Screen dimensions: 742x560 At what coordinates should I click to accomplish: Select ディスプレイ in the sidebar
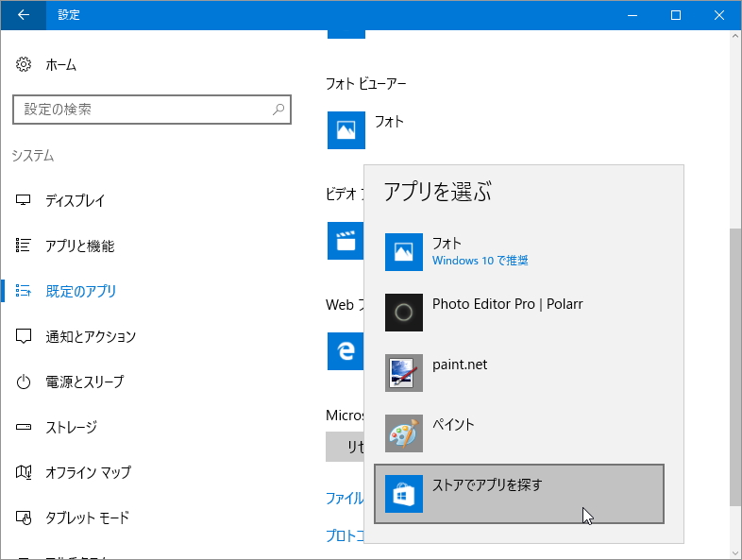point(75,200)
